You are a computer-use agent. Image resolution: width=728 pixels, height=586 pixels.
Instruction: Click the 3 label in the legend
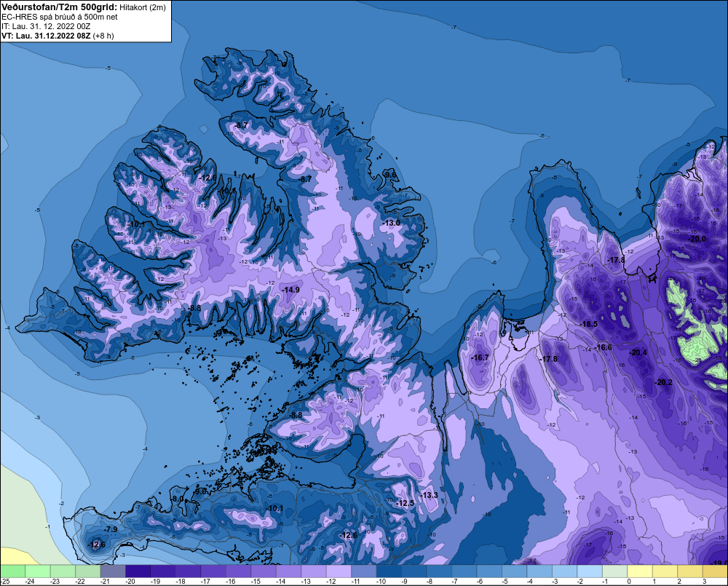pyautogui.click(x=705, y=582)
